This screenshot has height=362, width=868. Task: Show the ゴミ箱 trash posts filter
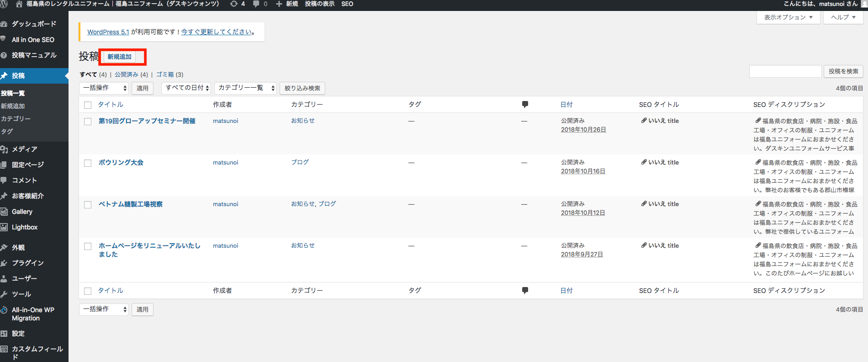165,75
